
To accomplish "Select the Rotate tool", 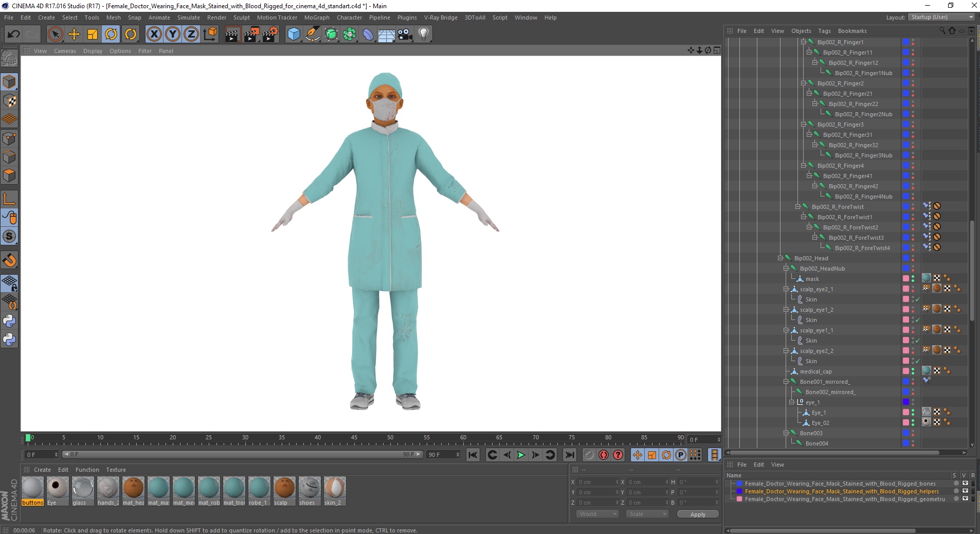I will [111, 34].
